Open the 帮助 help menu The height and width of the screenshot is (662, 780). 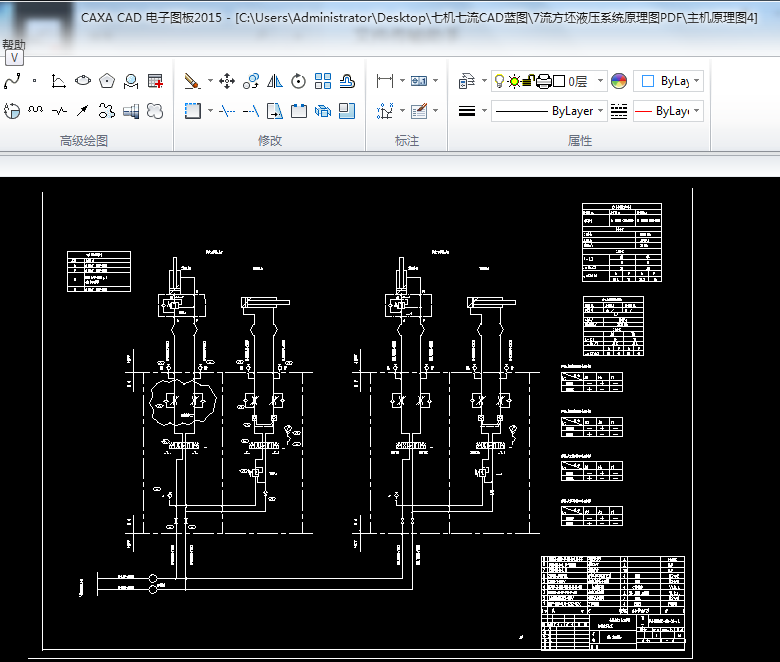coord(14,44)
